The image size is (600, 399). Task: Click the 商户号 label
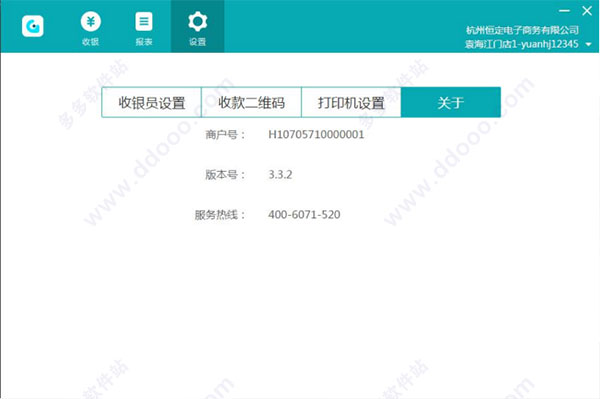click(225, 135)
